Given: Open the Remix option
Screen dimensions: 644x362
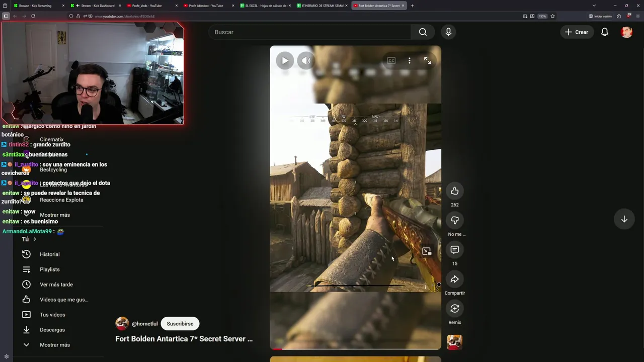Looking at the screenshot, I should (455, 309).
